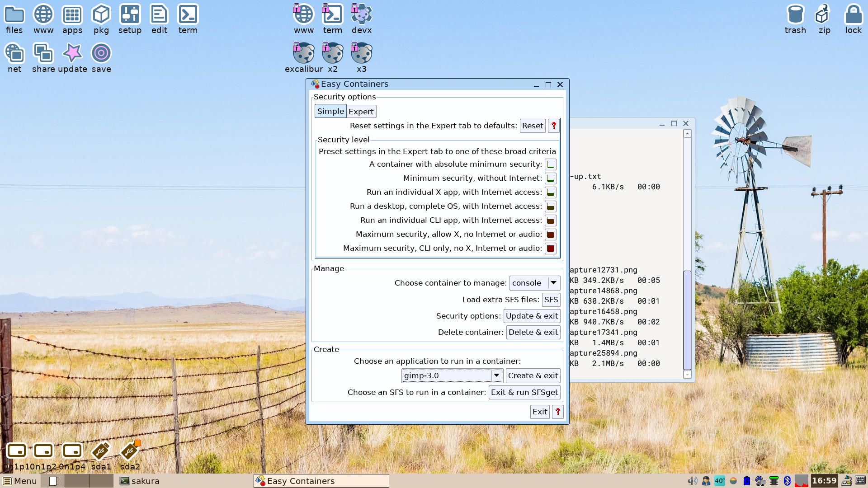Launch the excalibur container icon
This screenshot has height=488, width=868.
coord(304,58)
